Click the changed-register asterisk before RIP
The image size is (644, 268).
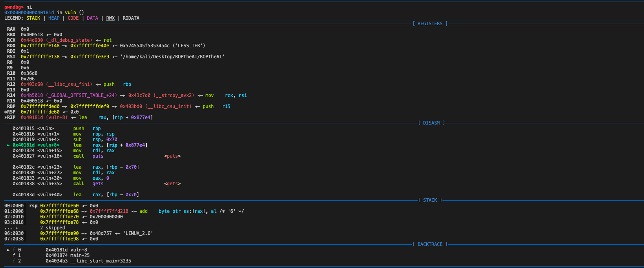pos(6,117)
